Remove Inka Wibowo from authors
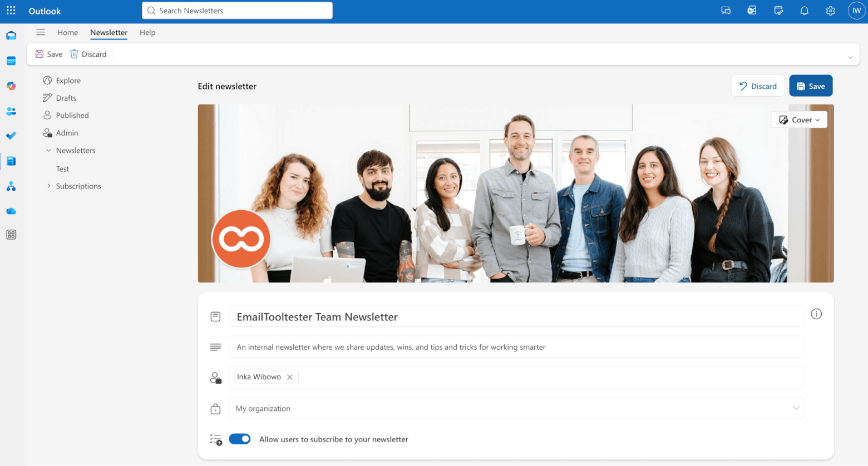This screenshot has width=868, height=466. pos(289,376)
